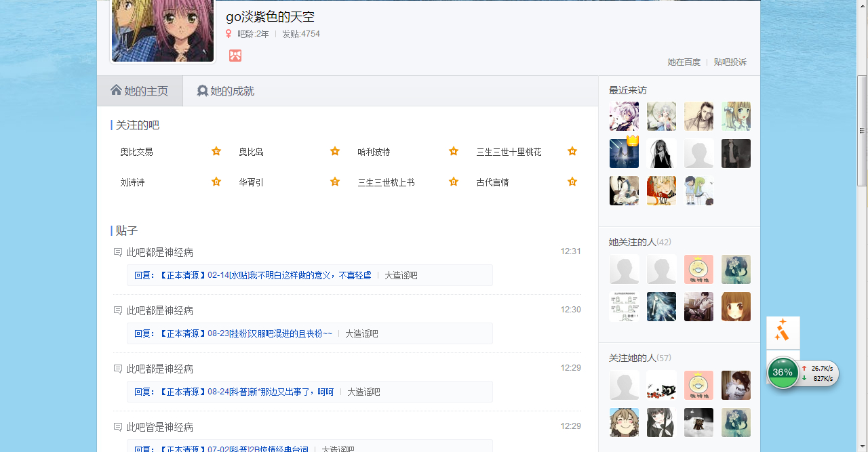The width and height of the screenshot is (868, 452).
Task: Open the gray default avatar in 最近来访
Action: [698, 153]
